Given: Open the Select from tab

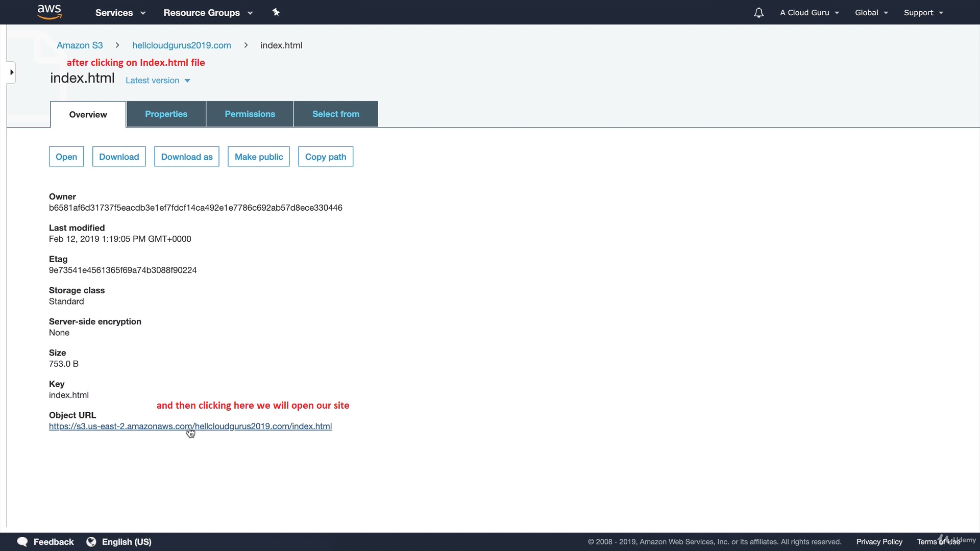Looking at the screenshot, I should [336, 114].
